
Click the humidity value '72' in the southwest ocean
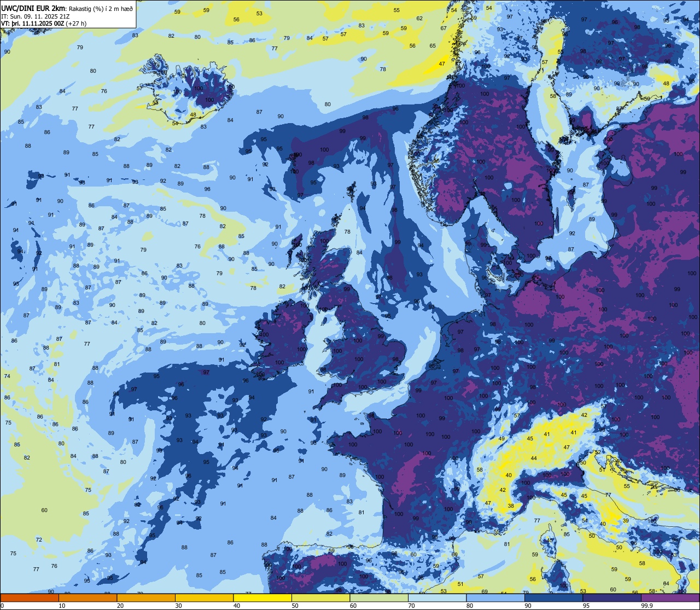[39, 540]
